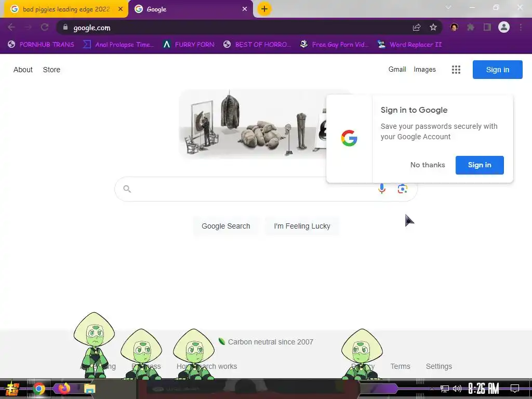Visit the Store link
Image resolution: width=532 pixels, height=399 pixels.
(51, 70)
